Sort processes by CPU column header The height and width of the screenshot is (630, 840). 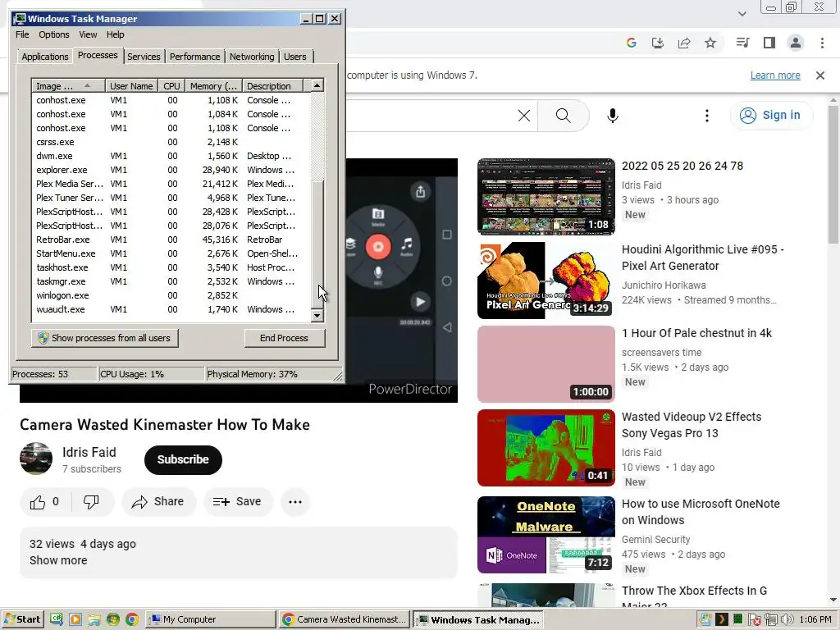(171, 85)
